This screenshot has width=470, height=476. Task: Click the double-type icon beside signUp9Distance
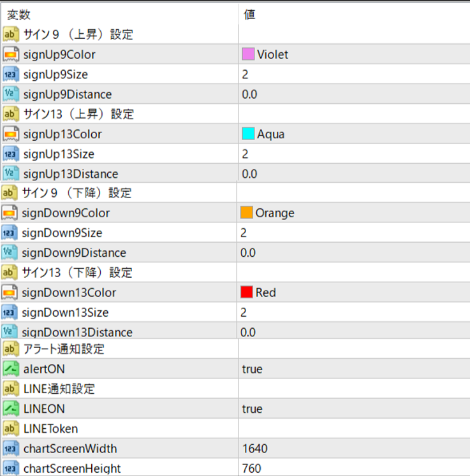pos(11,94)
